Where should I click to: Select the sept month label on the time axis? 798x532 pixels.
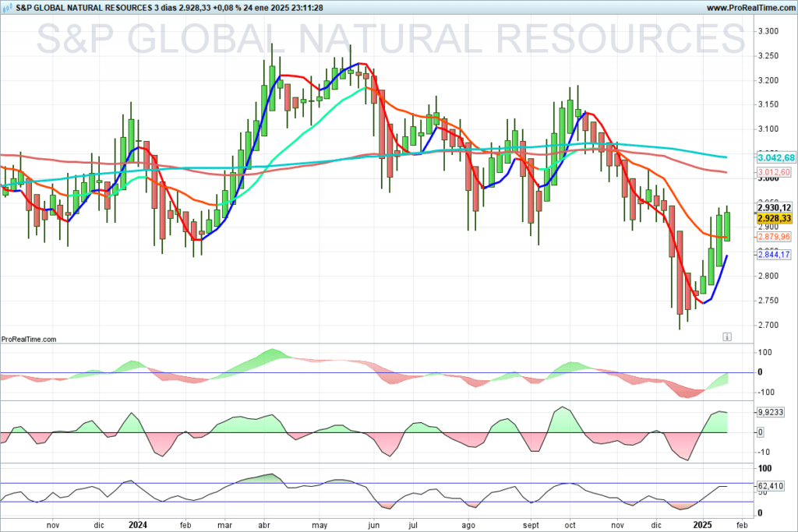[531, 526]
